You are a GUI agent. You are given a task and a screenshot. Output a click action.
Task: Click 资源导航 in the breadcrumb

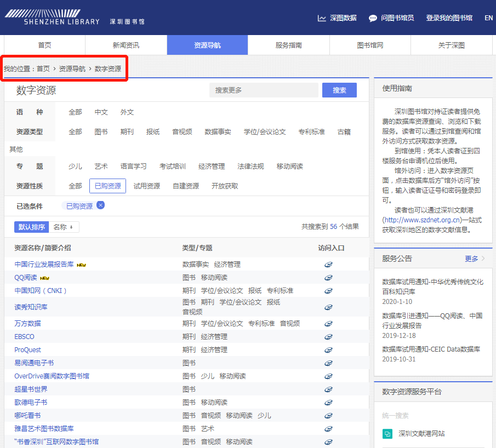click(72, 69)
